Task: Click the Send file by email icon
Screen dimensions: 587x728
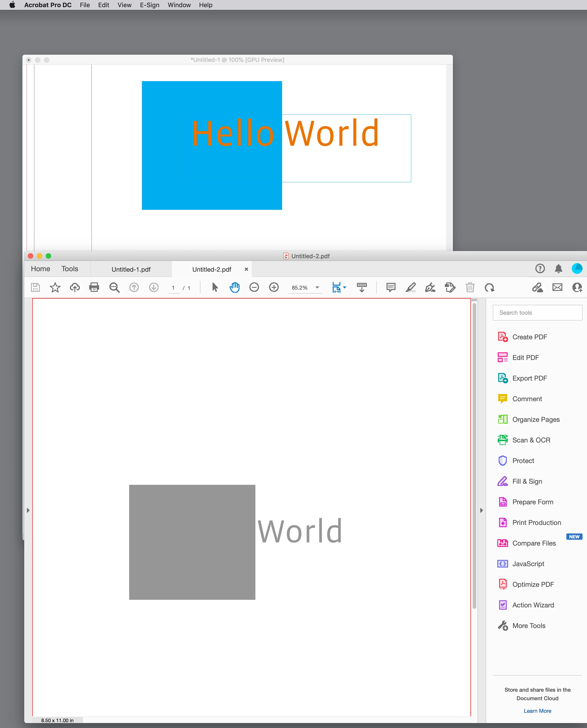Action: click(x=557, y=287)
